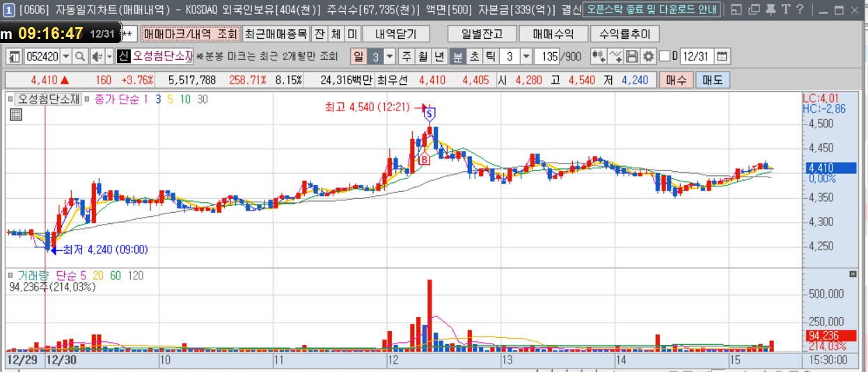The width and height of the screenshot is (868, 372).
Task: Open 오픈스탁 종료 및 다운로드 안내 notice
Action: click(x=651, y=10)
